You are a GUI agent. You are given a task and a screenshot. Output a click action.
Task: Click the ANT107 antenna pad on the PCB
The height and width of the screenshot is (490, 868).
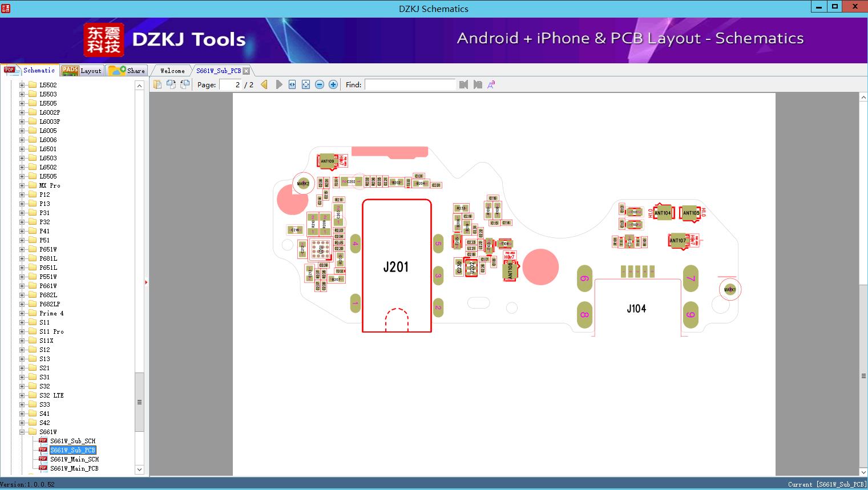(x=677, y=240)
